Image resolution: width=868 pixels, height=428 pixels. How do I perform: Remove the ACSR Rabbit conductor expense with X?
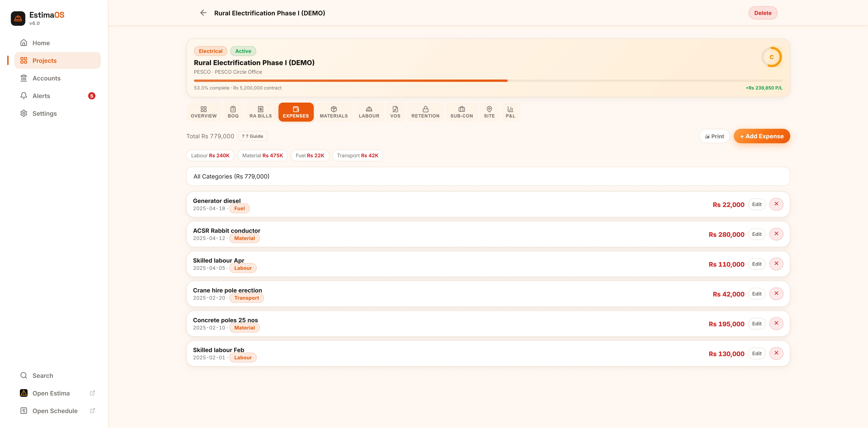pyautogui.click(x=776, y=234)
